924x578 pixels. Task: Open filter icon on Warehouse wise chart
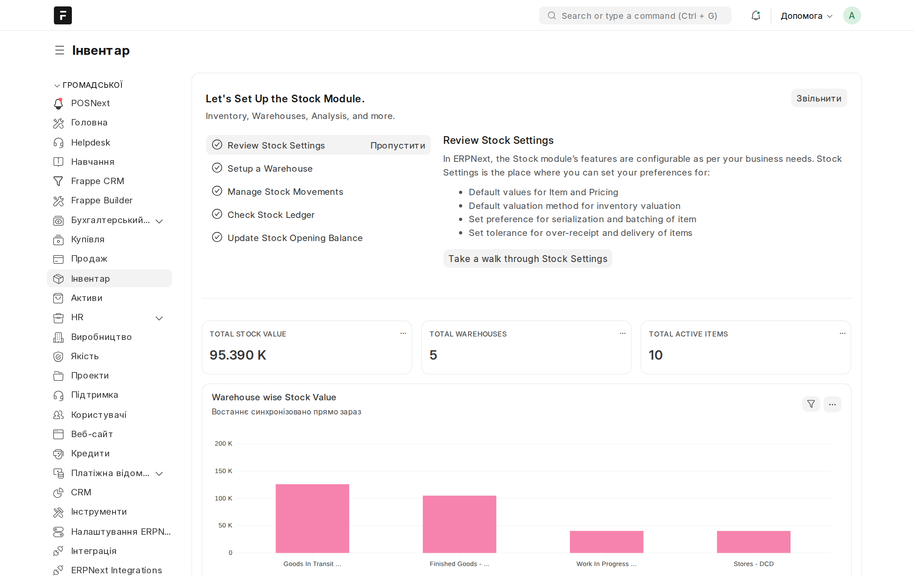[811, 404]
